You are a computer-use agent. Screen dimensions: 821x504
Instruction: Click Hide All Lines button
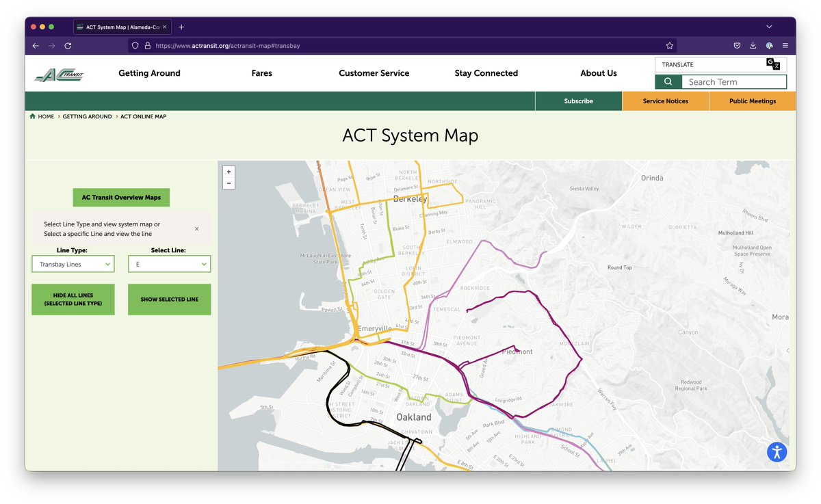[x=73, y=300]
